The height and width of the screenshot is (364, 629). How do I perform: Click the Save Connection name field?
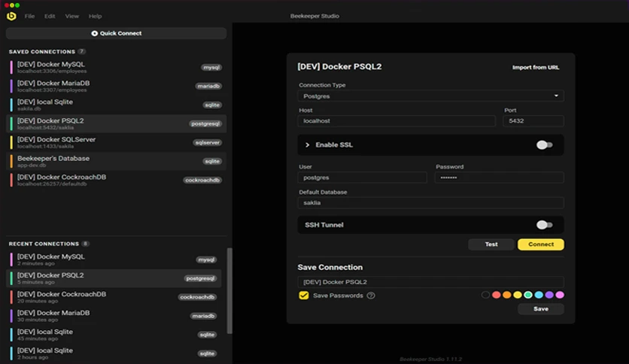coord(430,282)
